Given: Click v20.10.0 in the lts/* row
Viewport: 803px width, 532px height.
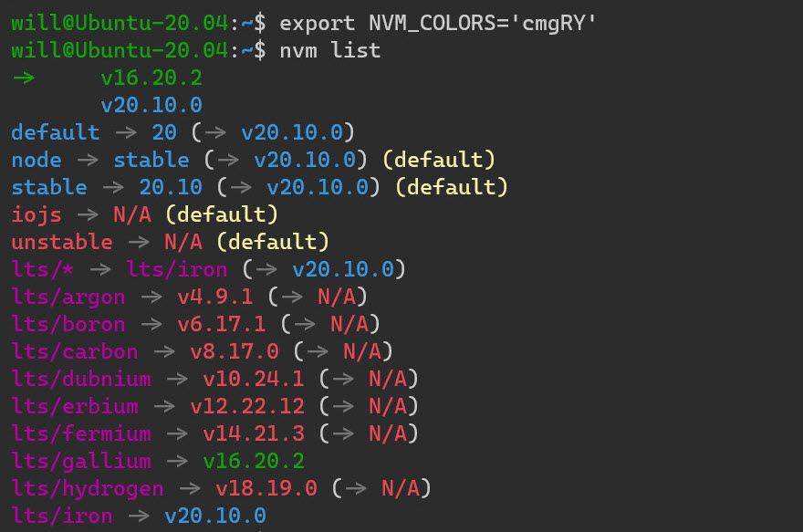Looking at the screenshot, I should 343,270.
